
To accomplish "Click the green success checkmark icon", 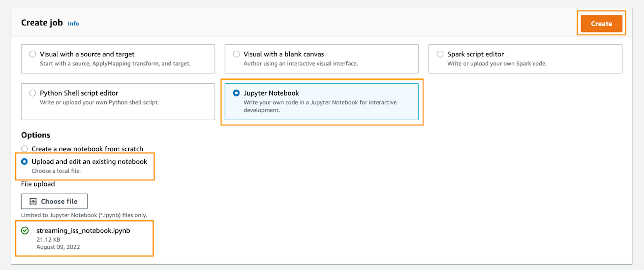I will (x=25, y=230).
